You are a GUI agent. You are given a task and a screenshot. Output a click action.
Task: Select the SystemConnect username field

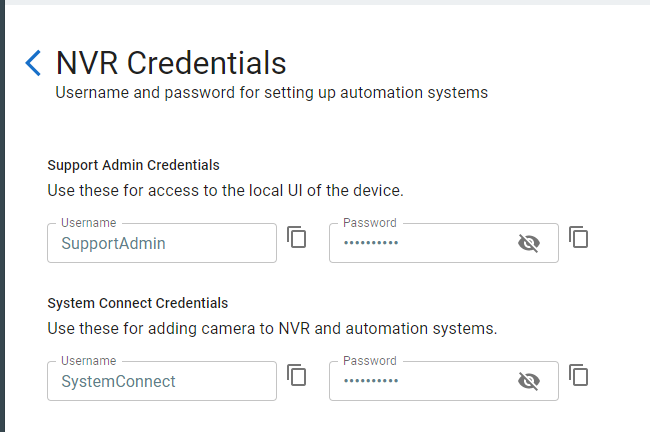coord(160,381)
